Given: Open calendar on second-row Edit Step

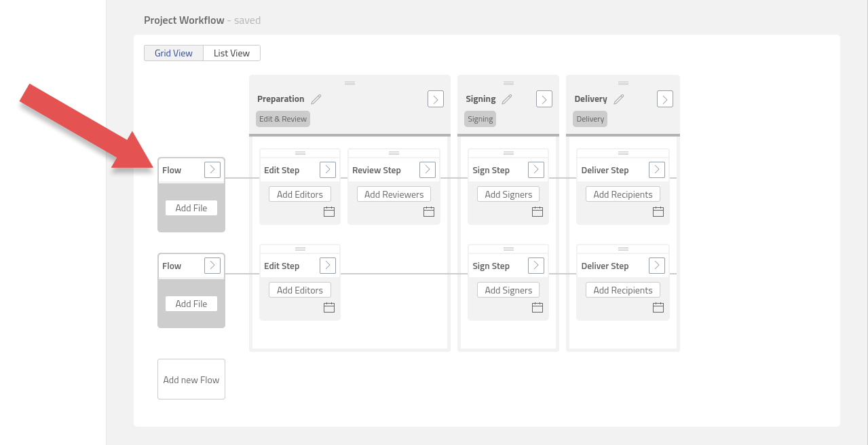Looking at the screenshot, I should click(329, 308).
